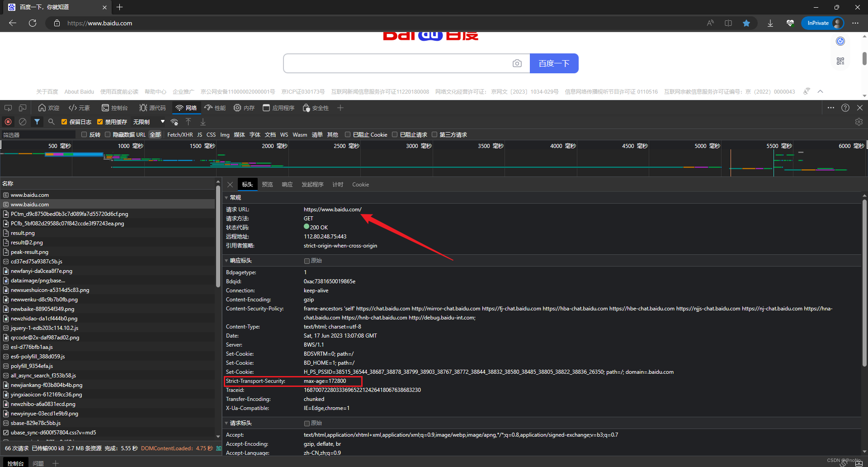868x467 pixels.
Task: Switch to 控制台 DevTools tab
Action: click(115, 108)
